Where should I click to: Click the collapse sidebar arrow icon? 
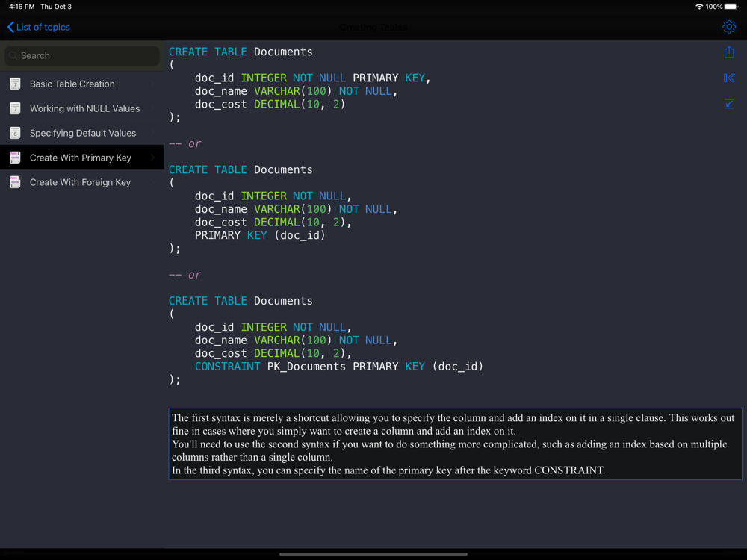coord(729,78)
